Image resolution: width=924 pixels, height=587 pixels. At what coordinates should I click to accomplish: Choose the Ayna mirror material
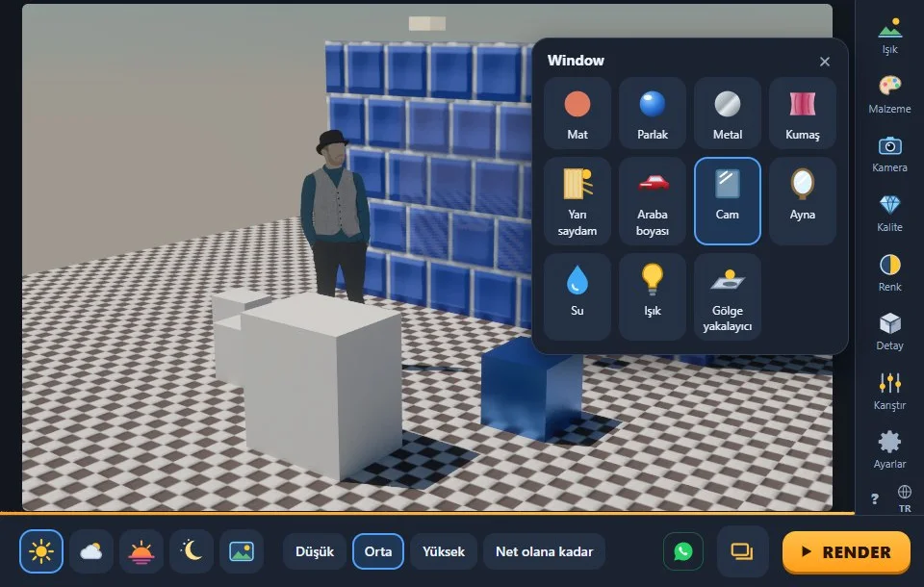pyautogui.click(x=802, y=201)
